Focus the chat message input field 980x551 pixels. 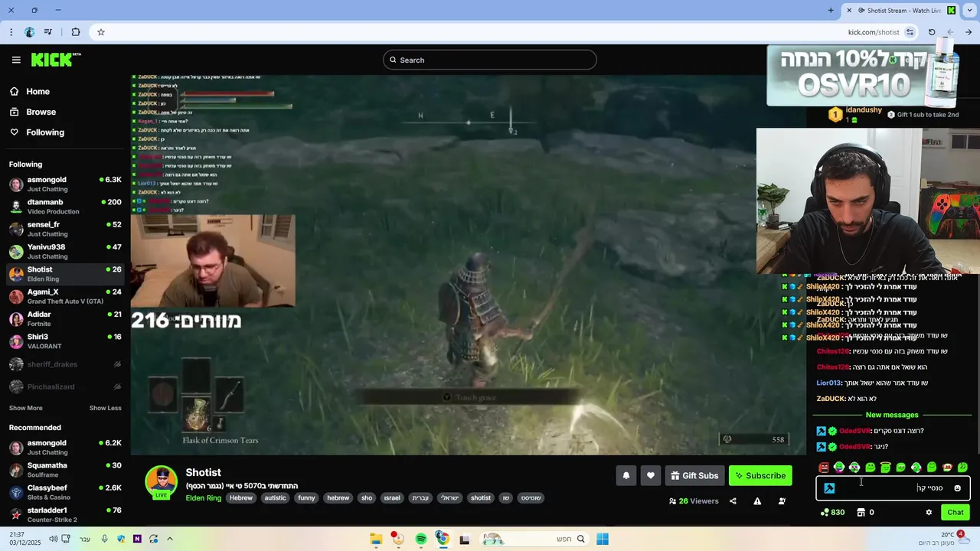click(893, 488)
